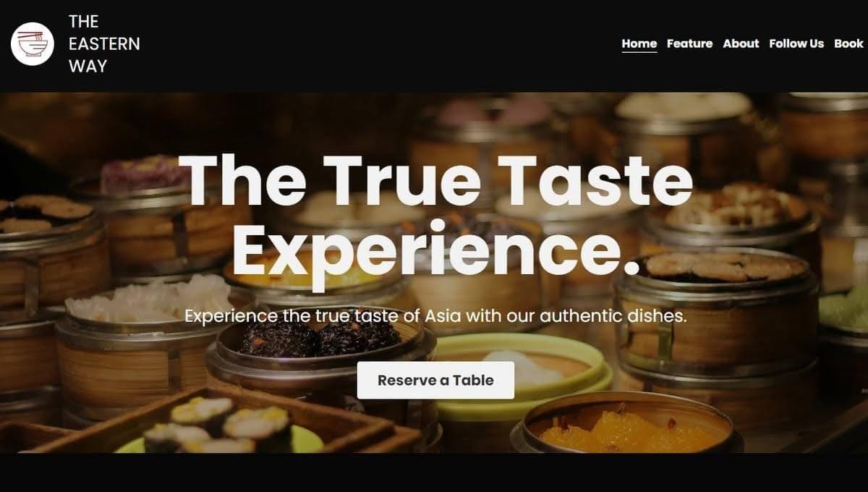The image size is (868, 492).
Task: Open THE EASTERN WAY site title
Action: tap(104, 44)
